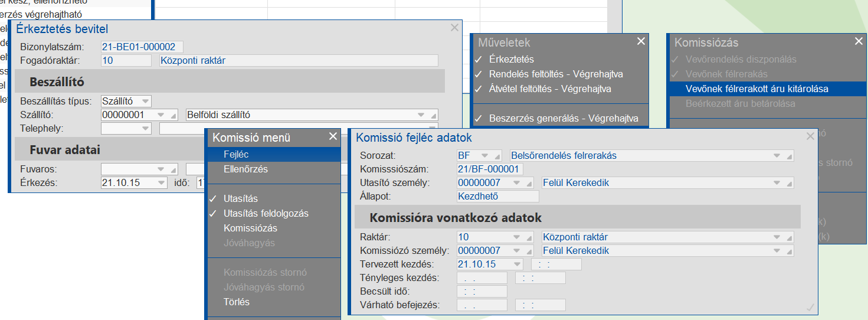Select Vevőrendelés diszponálás in Komissiózás panel
This screenshot has height=320, width=868.
coord(768,59)
